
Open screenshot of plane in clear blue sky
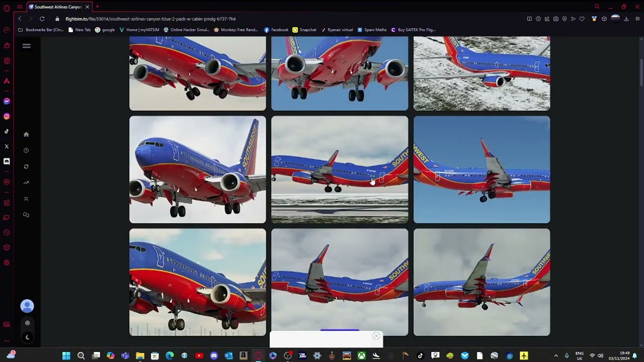(x=481, y=169)
